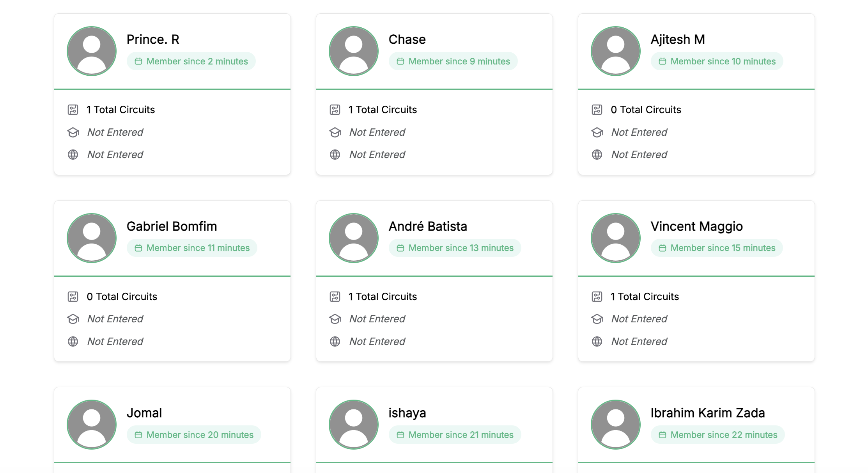Click Chase's avatar picture
The height and width of the screenshot is (473, 868).
tap(353, 51)
